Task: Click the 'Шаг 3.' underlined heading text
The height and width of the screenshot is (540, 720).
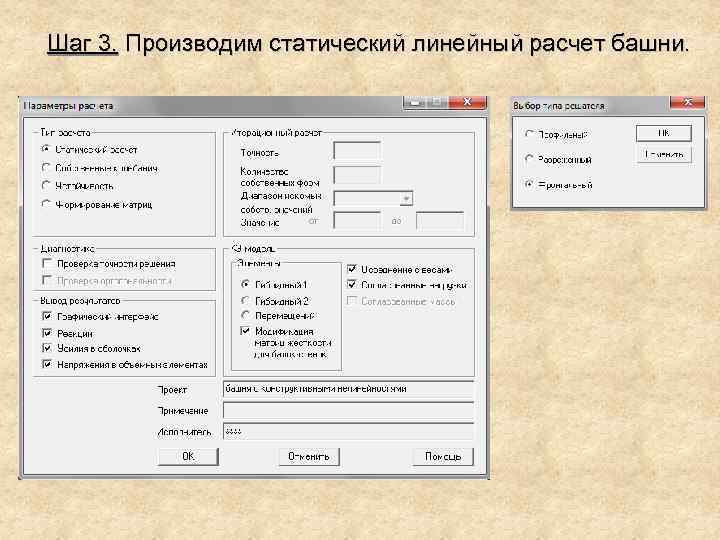Action: (x=83, y=44)
